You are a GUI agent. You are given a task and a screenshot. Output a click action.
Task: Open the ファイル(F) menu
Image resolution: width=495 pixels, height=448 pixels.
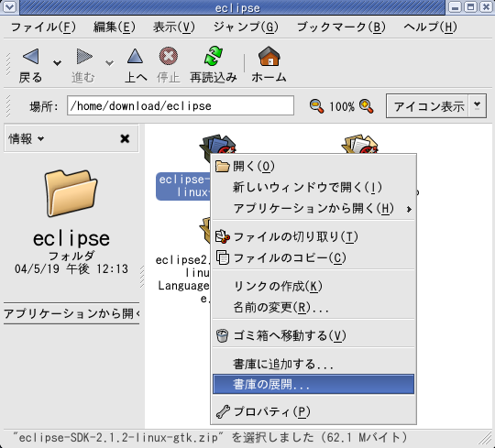tap(43, 27)
